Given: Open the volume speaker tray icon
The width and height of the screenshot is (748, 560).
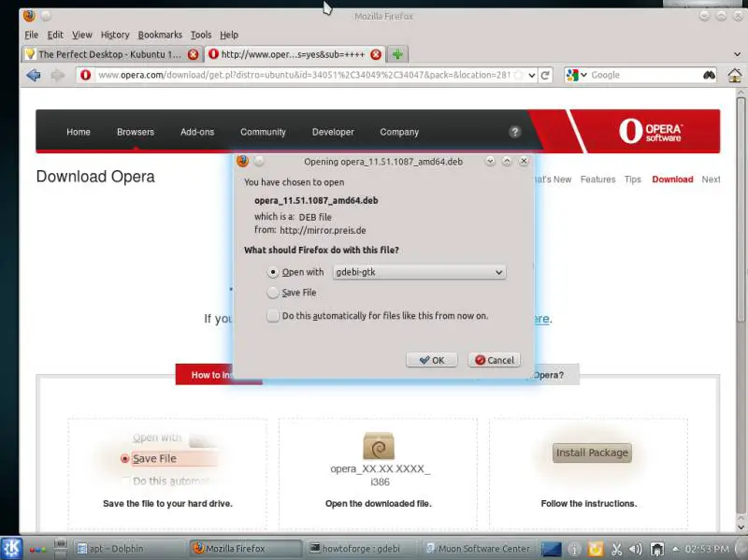Looking at the screenshot, I should (636, 550).
